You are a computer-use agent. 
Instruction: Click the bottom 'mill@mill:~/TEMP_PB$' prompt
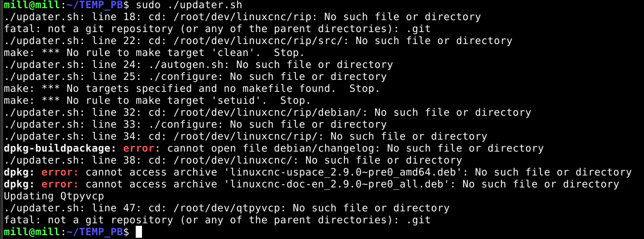[x=67, y=232]
